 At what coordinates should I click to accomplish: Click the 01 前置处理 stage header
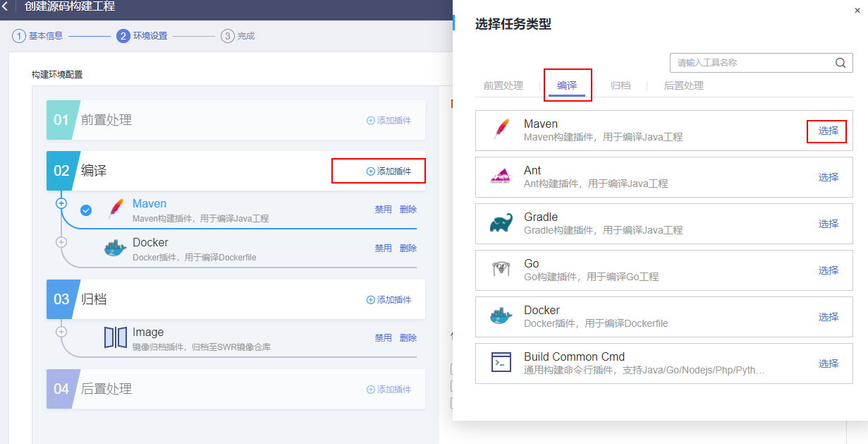pos(236,120)
